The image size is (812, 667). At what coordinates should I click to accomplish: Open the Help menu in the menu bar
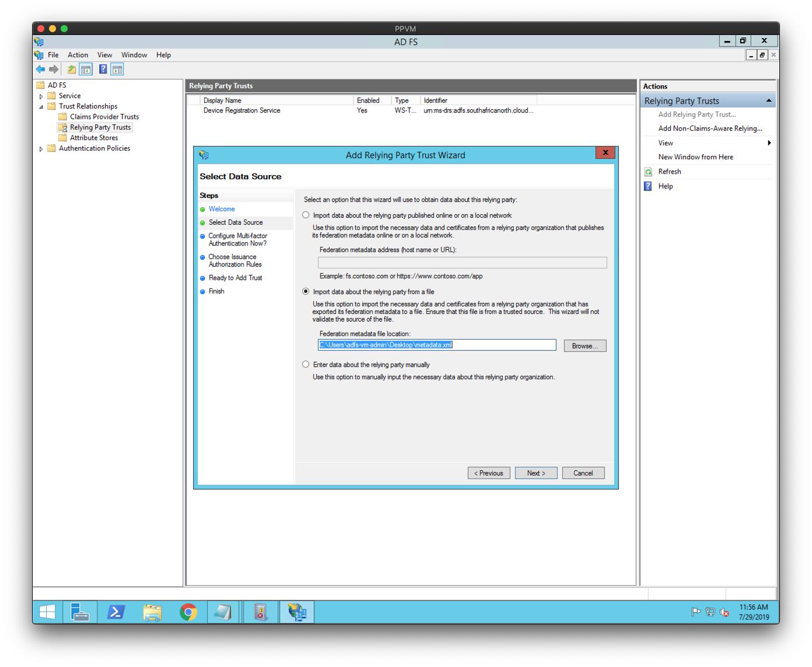pos(163,55)
